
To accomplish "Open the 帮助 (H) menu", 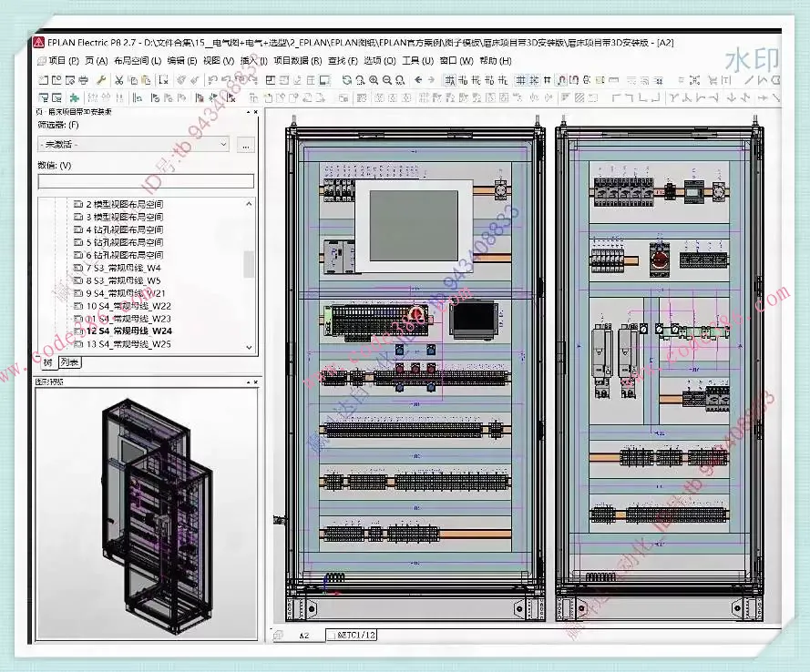I will coord(496,61).
